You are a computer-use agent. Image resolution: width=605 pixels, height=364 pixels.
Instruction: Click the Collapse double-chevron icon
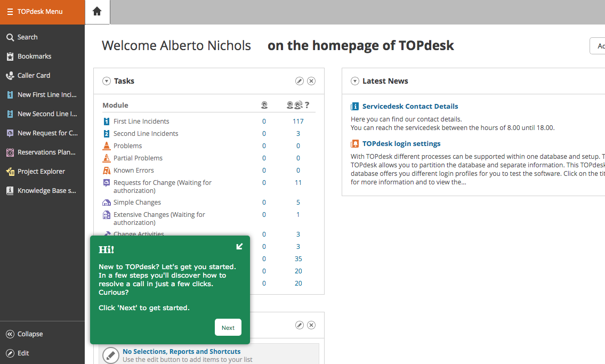(10, 334)
